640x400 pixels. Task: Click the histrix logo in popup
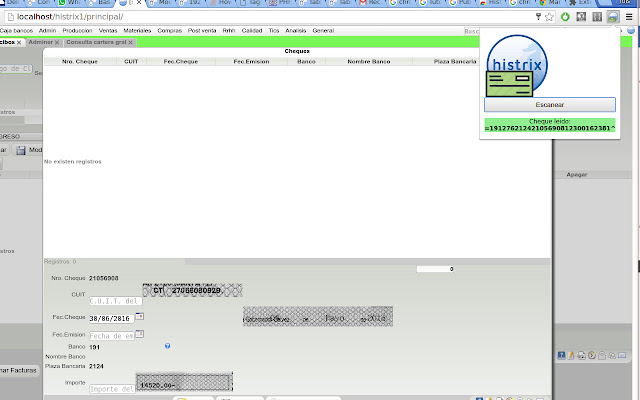point(516,65)
